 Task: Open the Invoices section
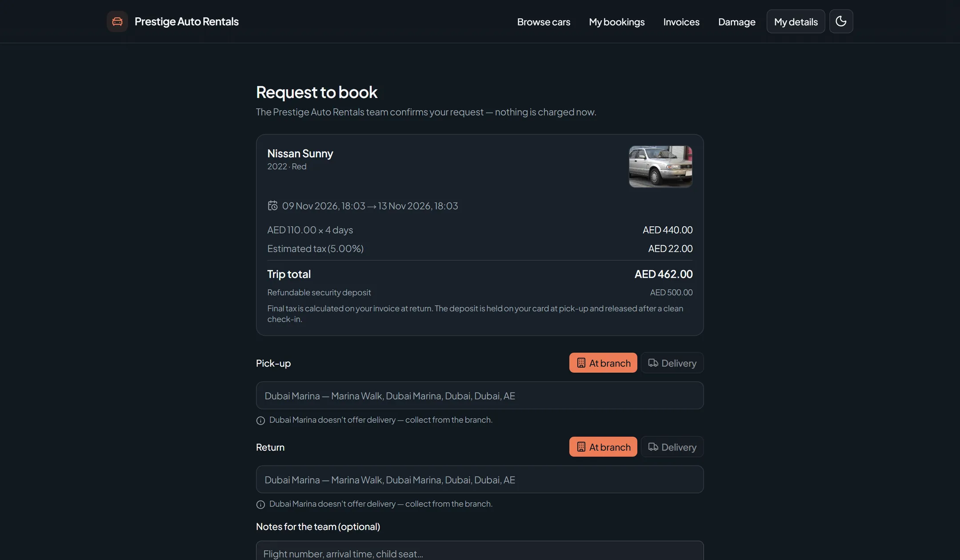681,21
